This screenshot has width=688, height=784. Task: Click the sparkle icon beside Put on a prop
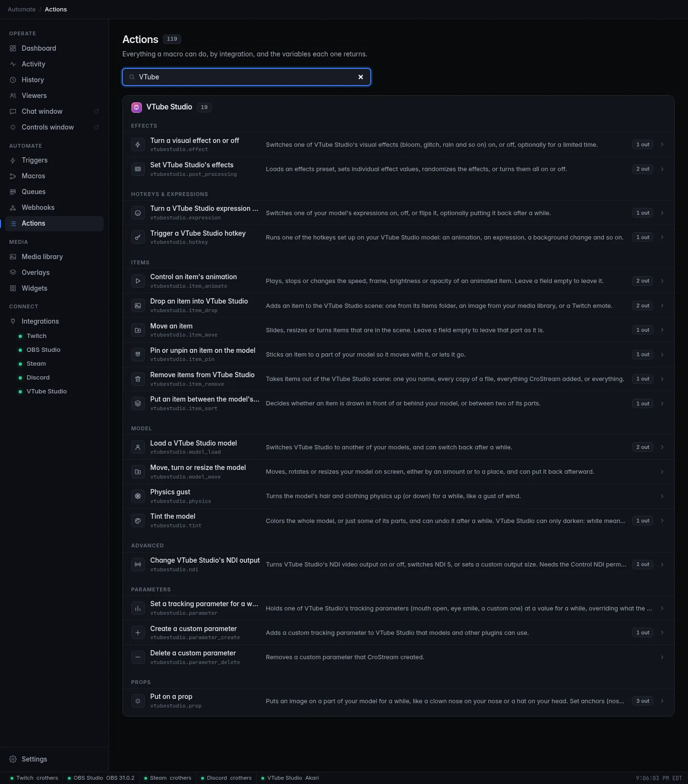[138, 701]
